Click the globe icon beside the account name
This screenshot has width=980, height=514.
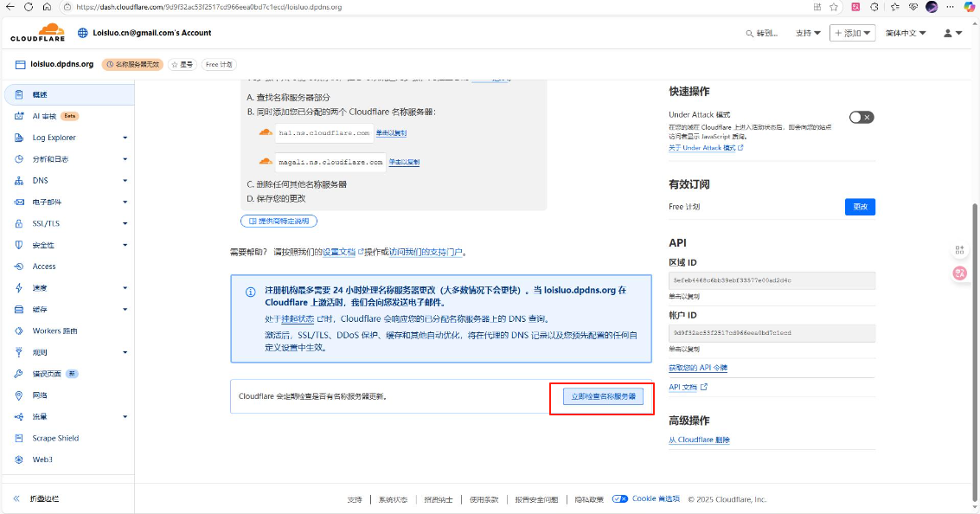click(82, 33)
